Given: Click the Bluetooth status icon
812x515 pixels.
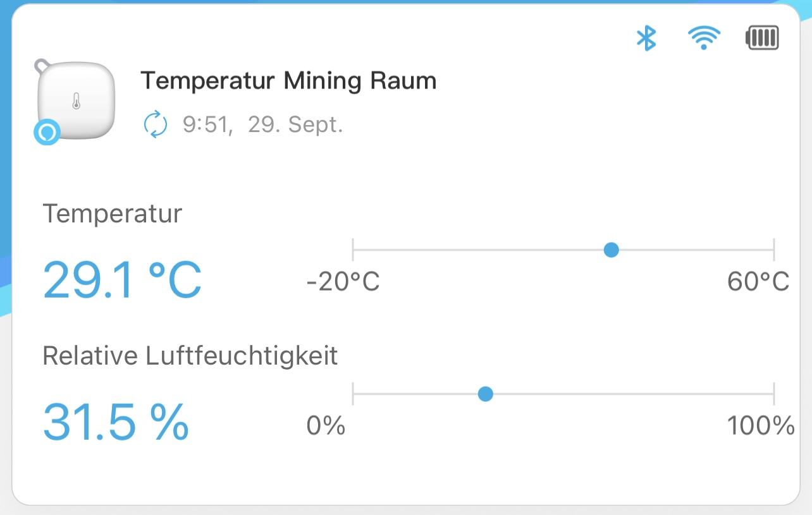Looking at the screenshot, I should (x=646, y=38).
